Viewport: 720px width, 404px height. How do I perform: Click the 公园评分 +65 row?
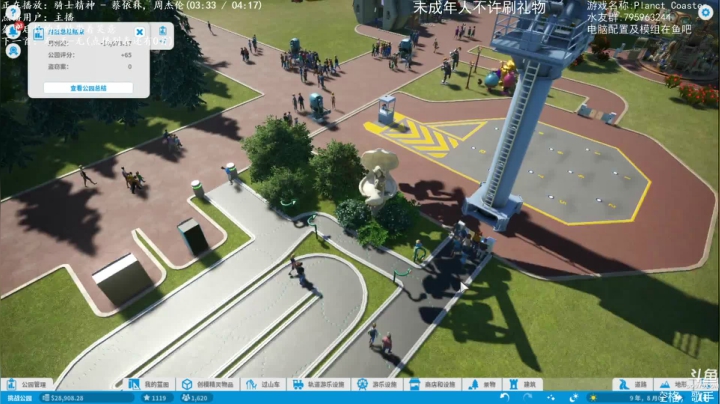coord(90,55)
